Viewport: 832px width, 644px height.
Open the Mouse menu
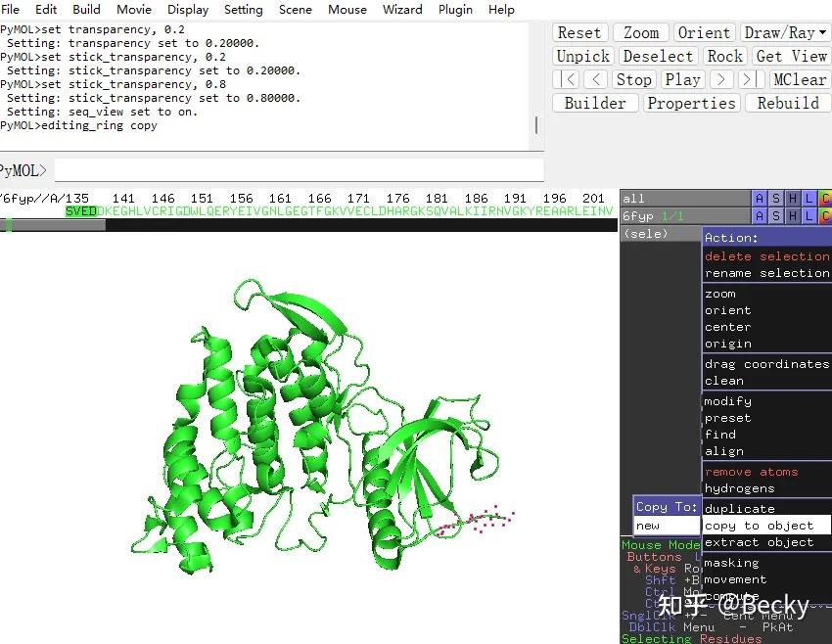tap(347, 10)
